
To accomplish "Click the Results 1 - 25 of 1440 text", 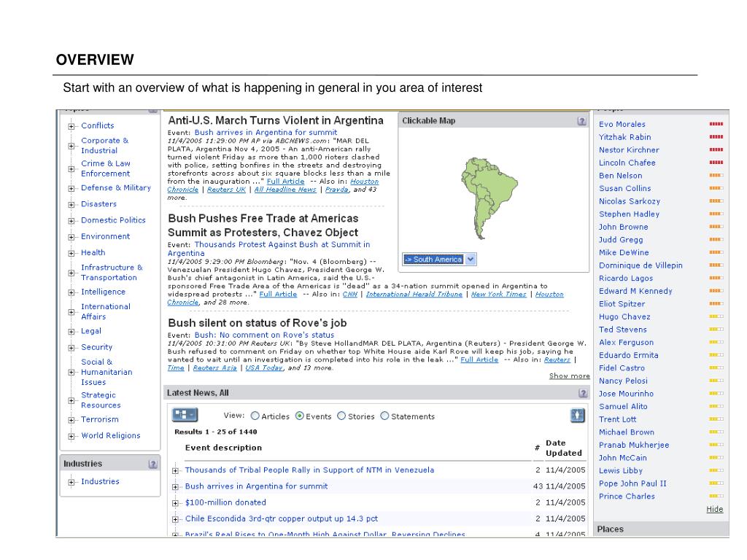I will tap(216, 432).
